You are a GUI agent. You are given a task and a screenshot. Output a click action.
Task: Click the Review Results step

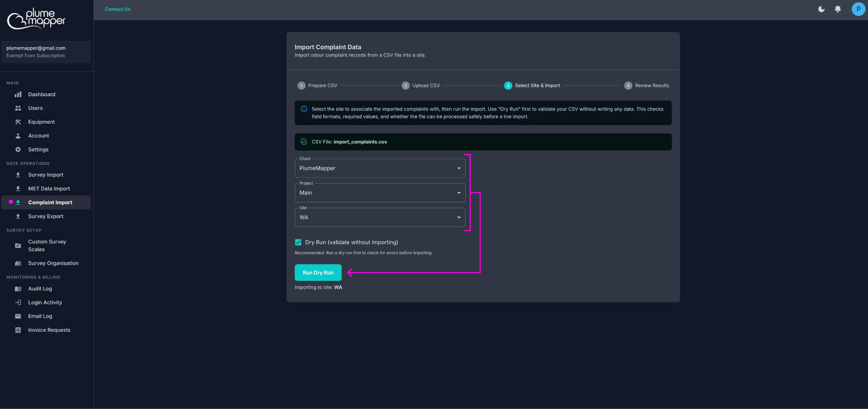[x=646, y=85]
